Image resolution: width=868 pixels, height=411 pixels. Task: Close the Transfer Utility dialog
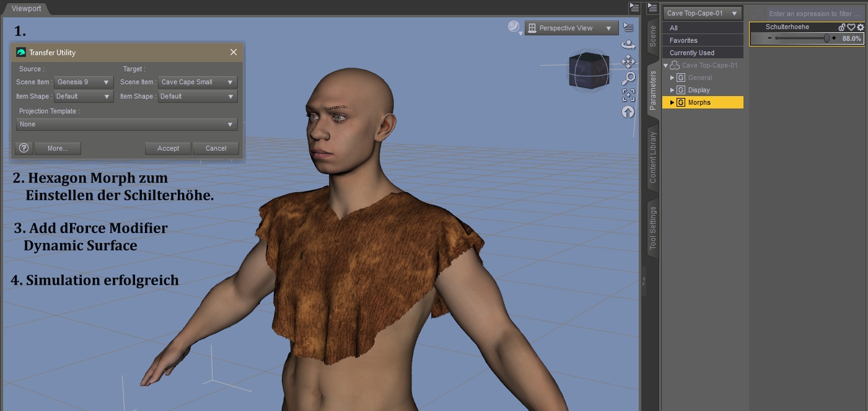[x=234, y=53]
